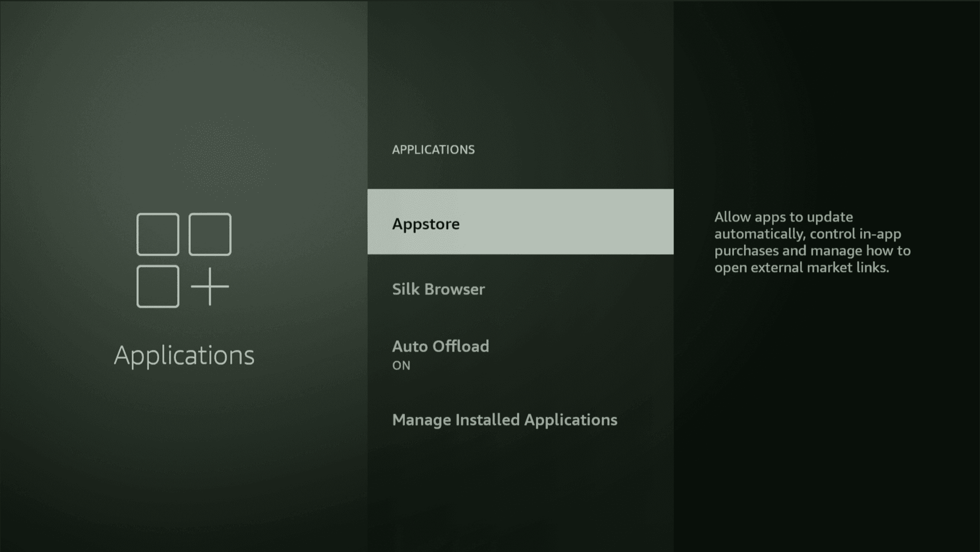The image size is (980, 552).
Task: Click the highlighted Appstore row's right side
Action: [620, 222]
